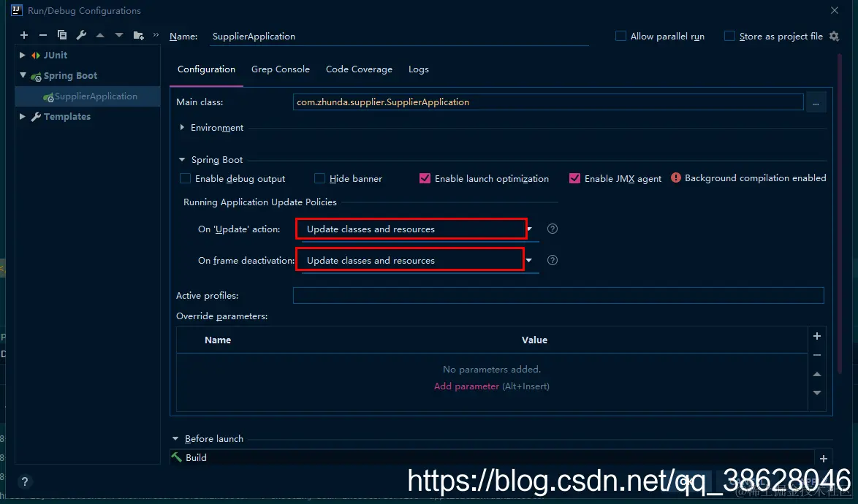The width and height of the screenshot is (858, 504).
Task: Uncheck Enable launch optimization
Action: 425,179
